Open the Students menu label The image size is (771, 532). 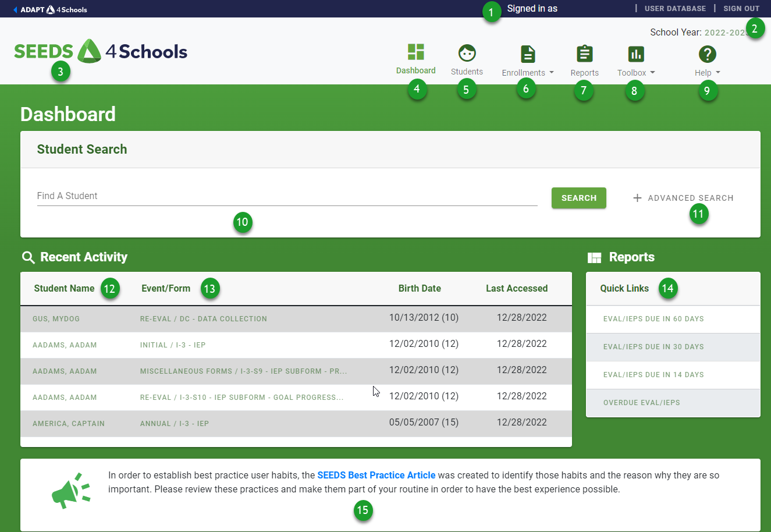[x=467, y=72]
